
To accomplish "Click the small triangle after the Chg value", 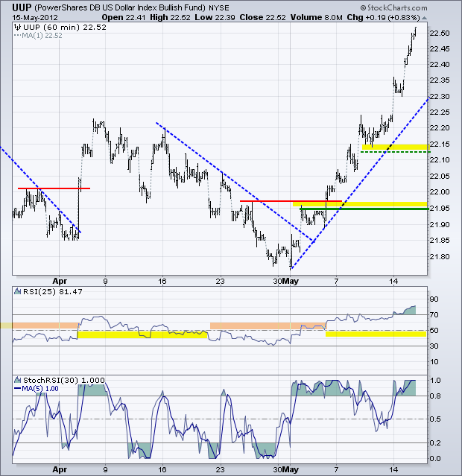I will point(424,18).
